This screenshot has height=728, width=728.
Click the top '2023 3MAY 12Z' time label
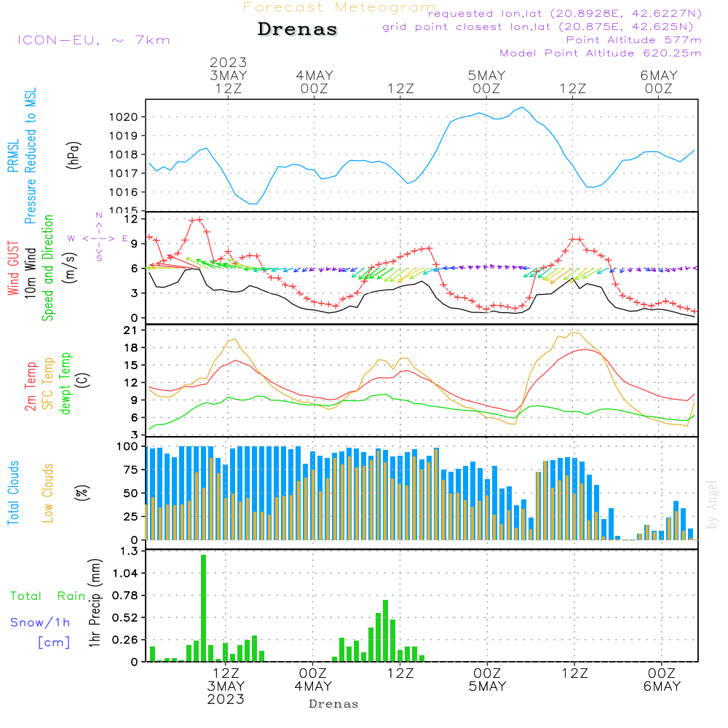click(228, 75)
